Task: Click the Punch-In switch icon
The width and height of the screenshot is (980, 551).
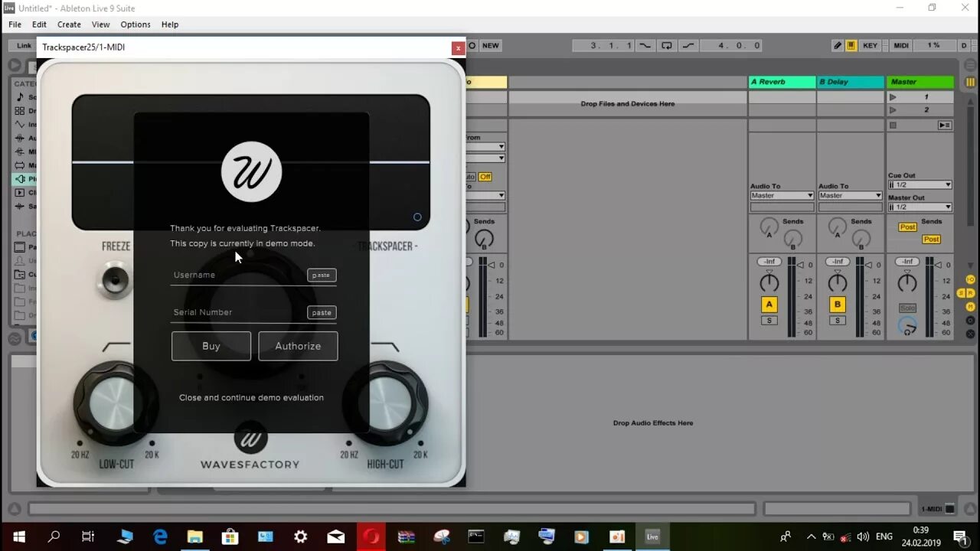Action: click(645, 45)
